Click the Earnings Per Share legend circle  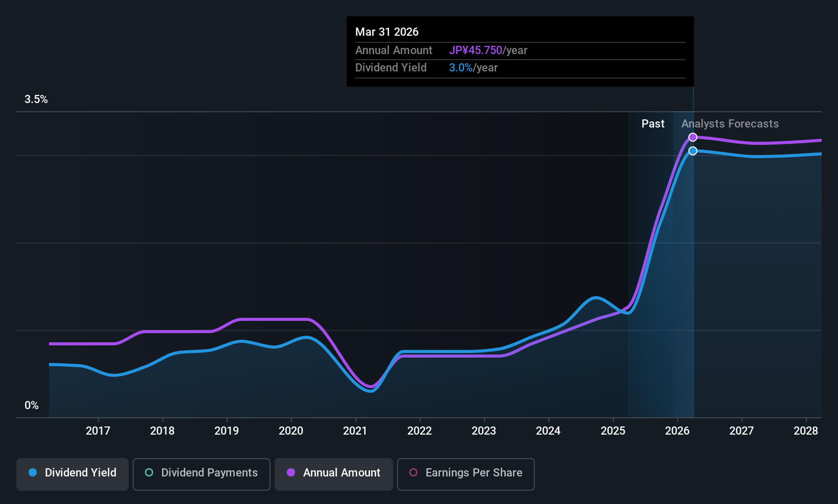[x=413, y=473]
